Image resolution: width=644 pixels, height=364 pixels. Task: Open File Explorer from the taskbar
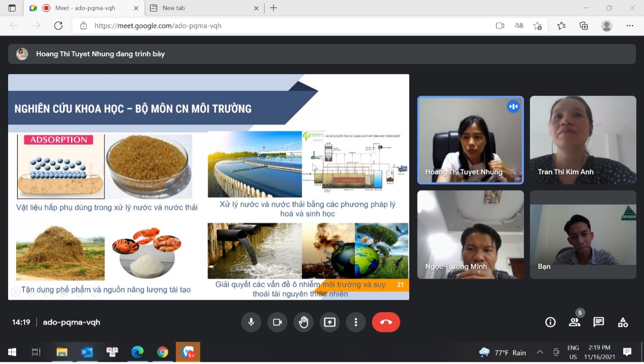pos(62,352)
